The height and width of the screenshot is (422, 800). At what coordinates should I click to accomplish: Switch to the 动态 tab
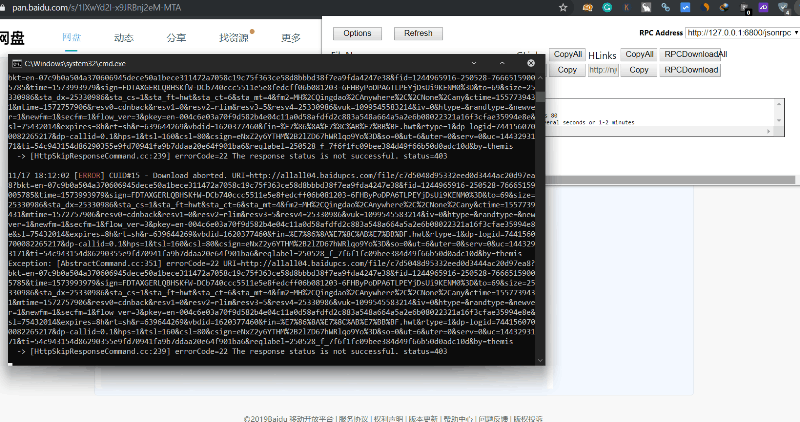click(123, 38)
